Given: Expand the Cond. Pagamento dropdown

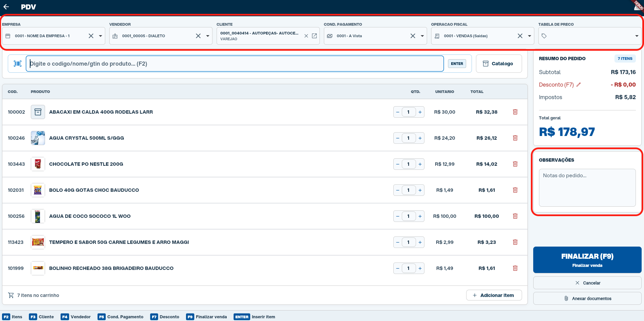Looking at the screenshot, I should coord(422,36).
